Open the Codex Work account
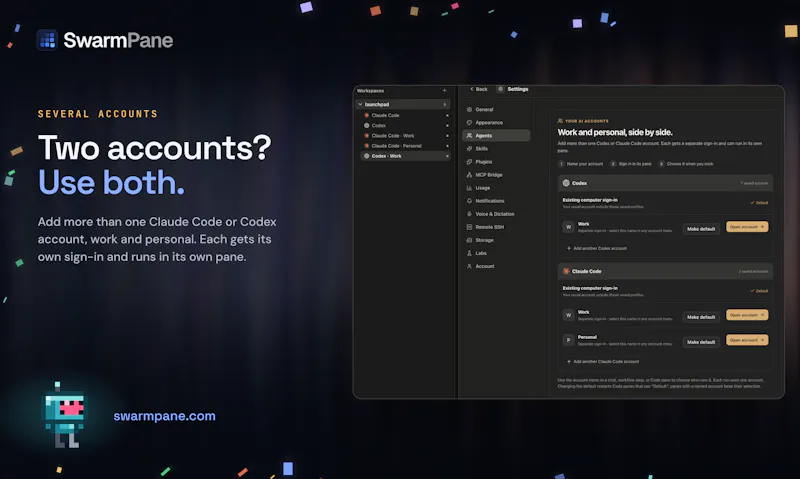 747,227
